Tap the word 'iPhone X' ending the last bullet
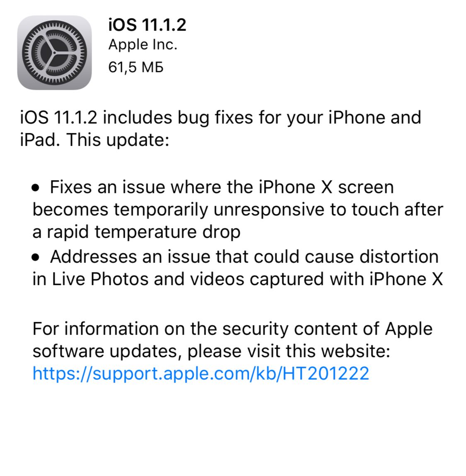 click(406, 279)
